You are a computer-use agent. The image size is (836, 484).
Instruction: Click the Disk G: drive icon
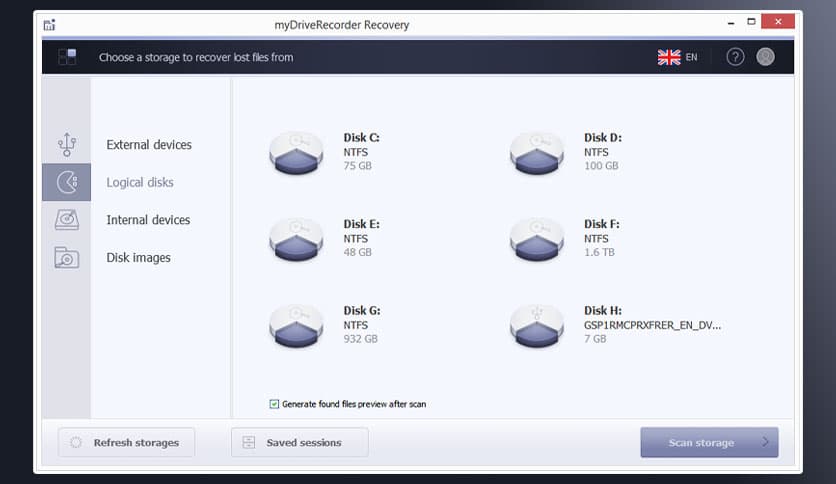pos(296,326)
